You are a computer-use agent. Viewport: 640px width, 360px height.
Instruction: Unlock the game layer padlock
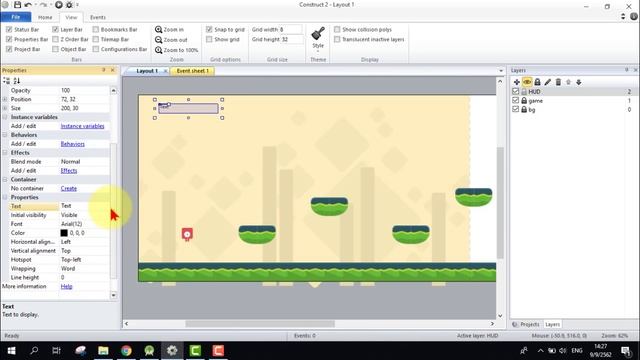click(524, 100)
